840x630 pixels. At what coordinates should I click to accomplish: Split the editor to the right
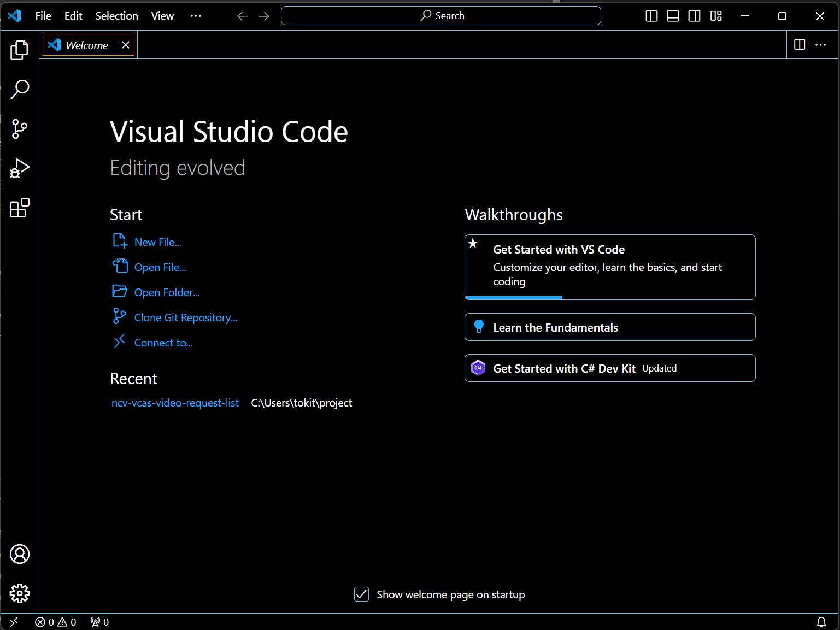[800, 45]
